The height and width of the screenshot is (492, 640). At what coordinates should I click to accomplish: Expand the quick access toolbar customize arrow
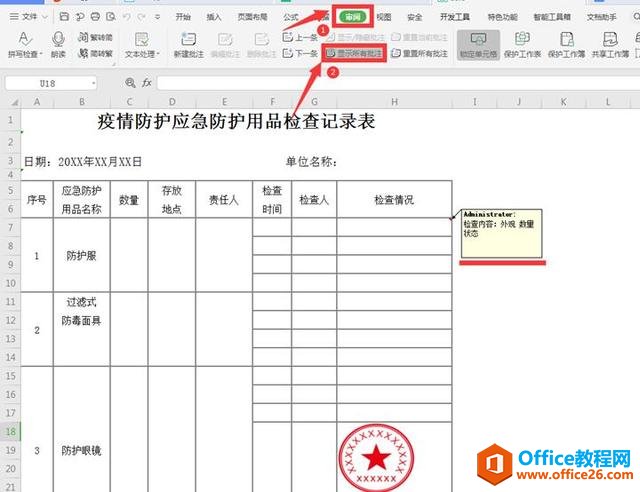157,17
